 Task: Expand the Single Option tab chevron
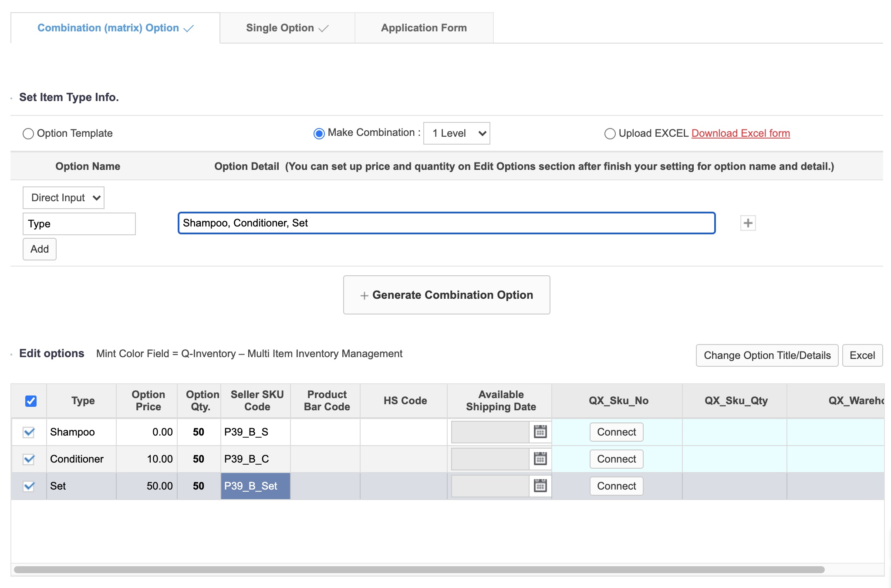point(324,29)
